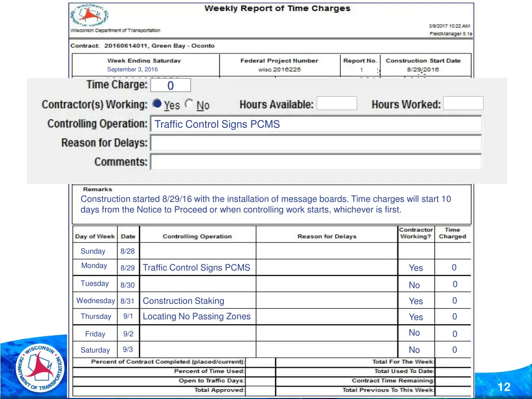Select the Sunday row label

click(93, 251)
